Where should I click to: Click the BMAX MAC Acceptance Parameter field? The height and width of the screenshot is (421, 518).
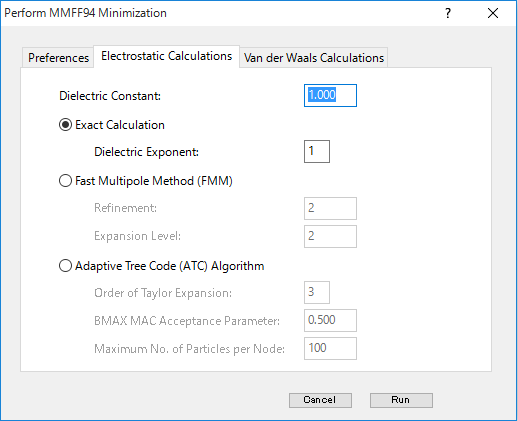(330, 320)
